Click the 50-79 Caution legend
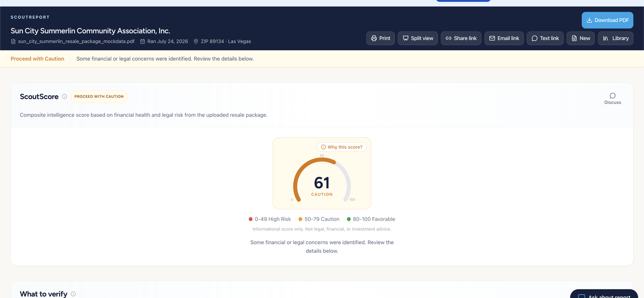 (319, 219)
